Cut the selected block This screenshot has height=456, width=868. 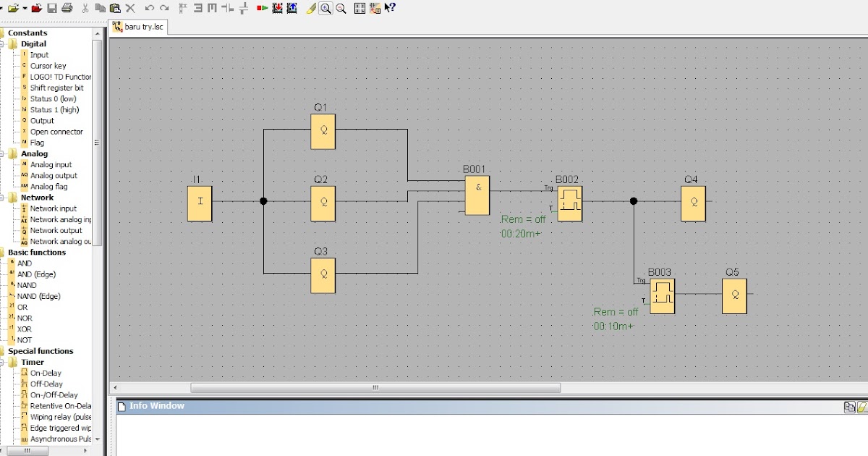[86, 8]
